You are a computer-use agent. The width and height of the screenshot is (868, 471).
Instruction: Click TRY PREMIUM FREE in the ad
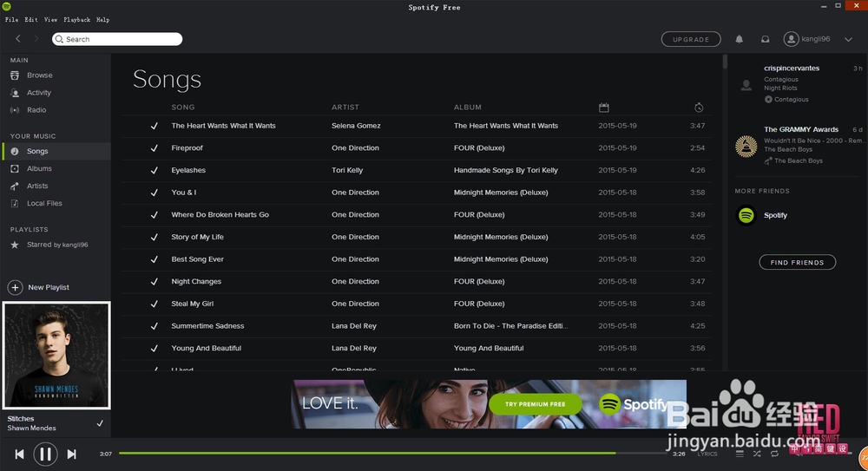536,404
